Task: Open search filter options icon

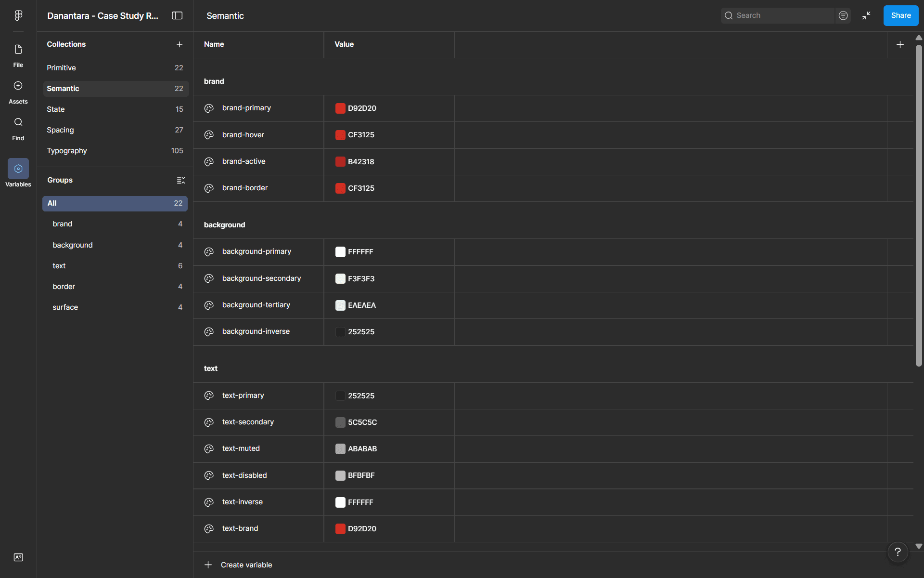Action: (x=843, y=15)
